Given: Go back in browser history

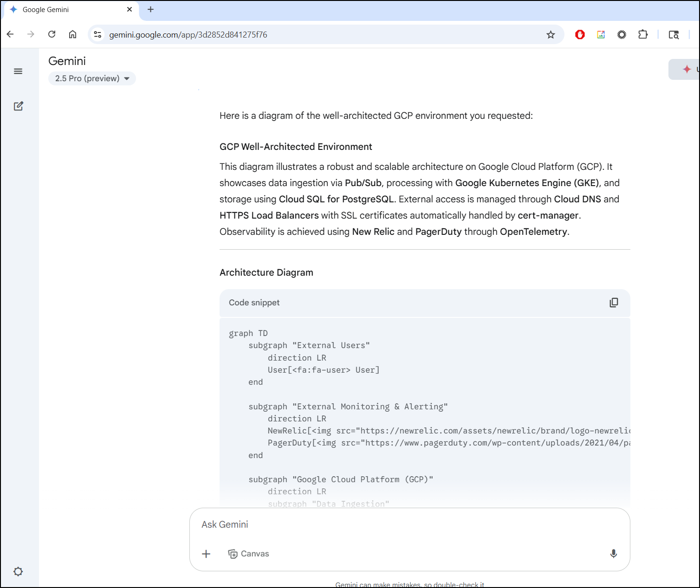Looking at the screenshot, I should tap(10, 34).
